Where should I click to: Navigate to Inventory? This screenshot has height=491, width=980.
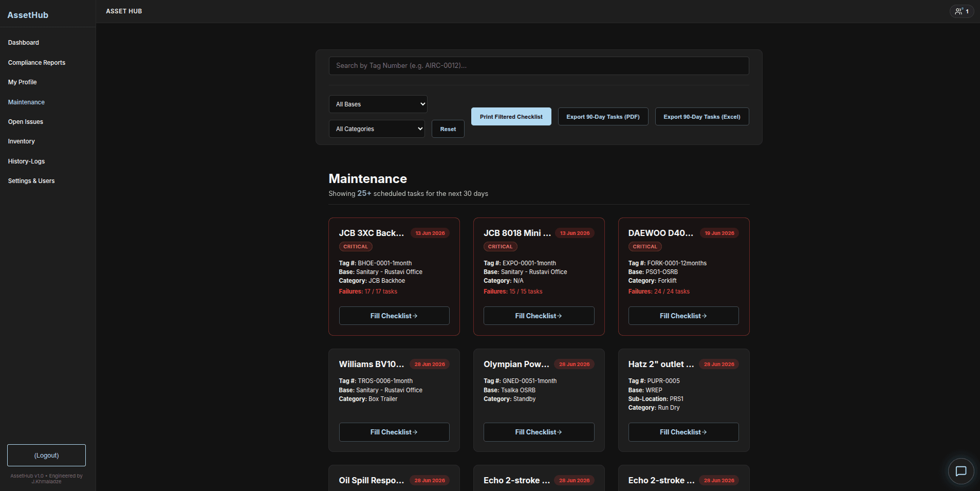[x=22, y=141]
